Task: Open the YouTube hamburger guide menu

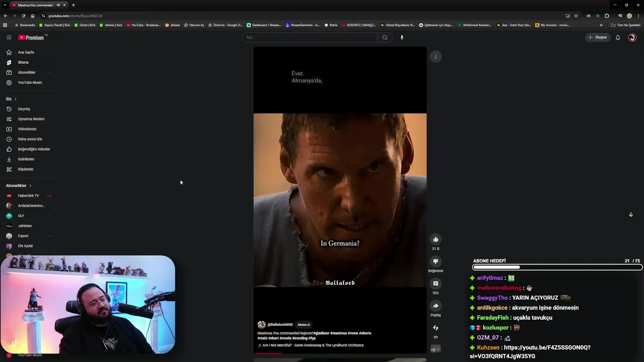Action: pyautogui.click(x=9, y=37)
